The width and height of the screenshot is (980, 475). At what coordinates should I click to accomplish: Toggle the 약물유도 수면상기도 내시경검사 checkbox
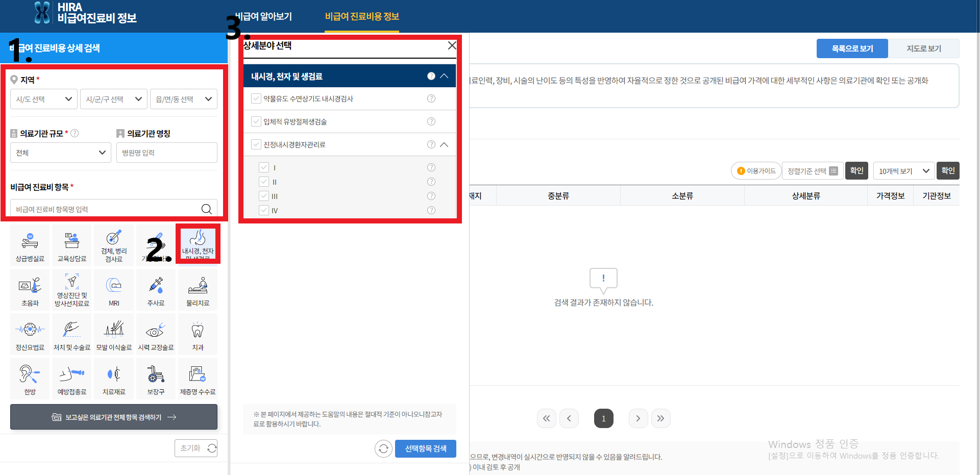(256, 98)
